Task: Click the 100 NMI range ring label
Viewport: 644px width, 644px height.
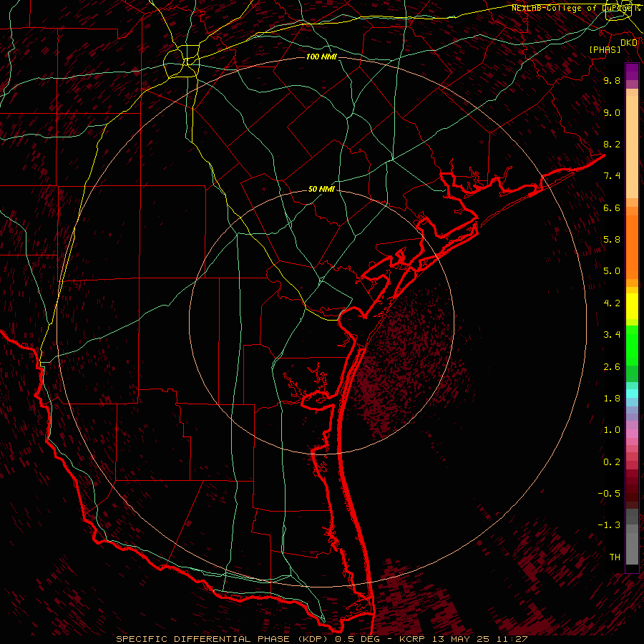Action: coord(321,57)
